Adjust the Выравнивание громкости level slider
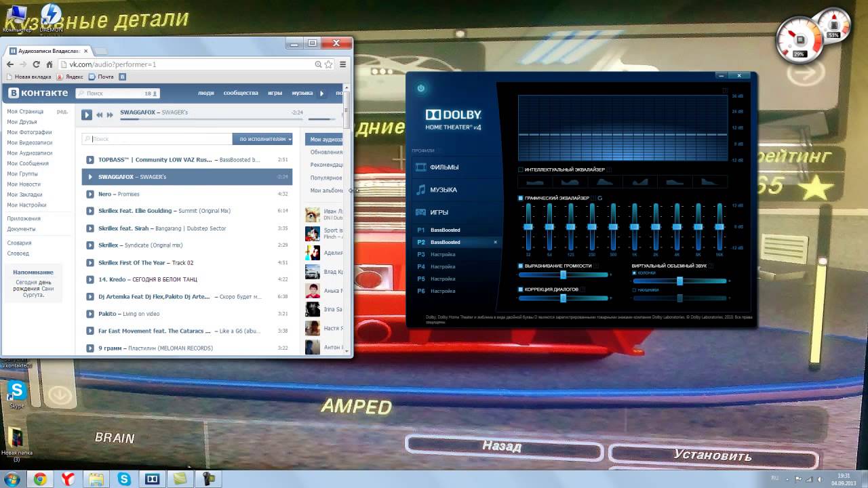This screenshot has height=488, width=868. [x=564, y=274]
